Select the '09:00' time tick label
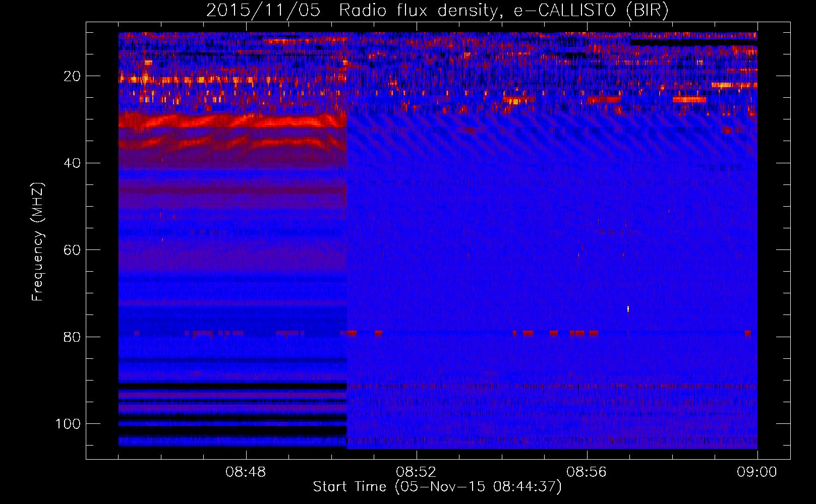This screenshot has height=504, width=816. (757, 472)
